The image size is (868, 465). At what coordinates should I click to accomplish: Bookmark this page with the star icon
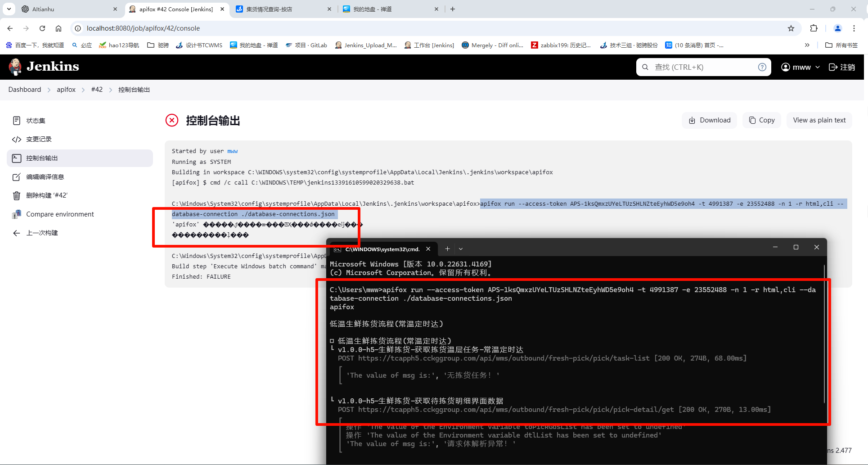coord(791,28)
